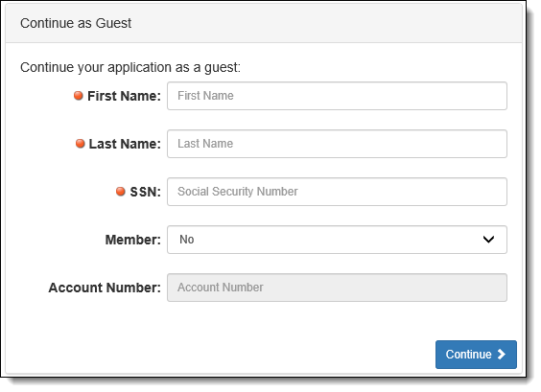Click the red required dot beside First Name

[79, 96]
